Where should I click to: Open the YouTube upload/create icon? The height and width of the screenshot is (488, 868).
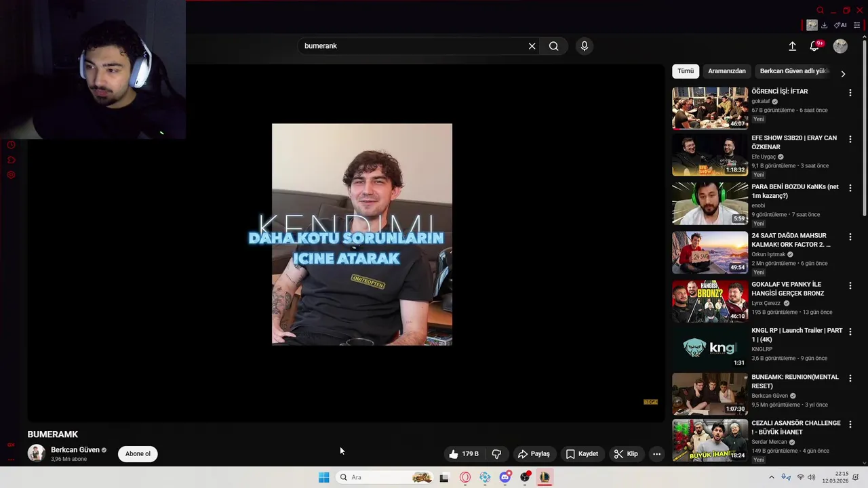click(792, 46)
